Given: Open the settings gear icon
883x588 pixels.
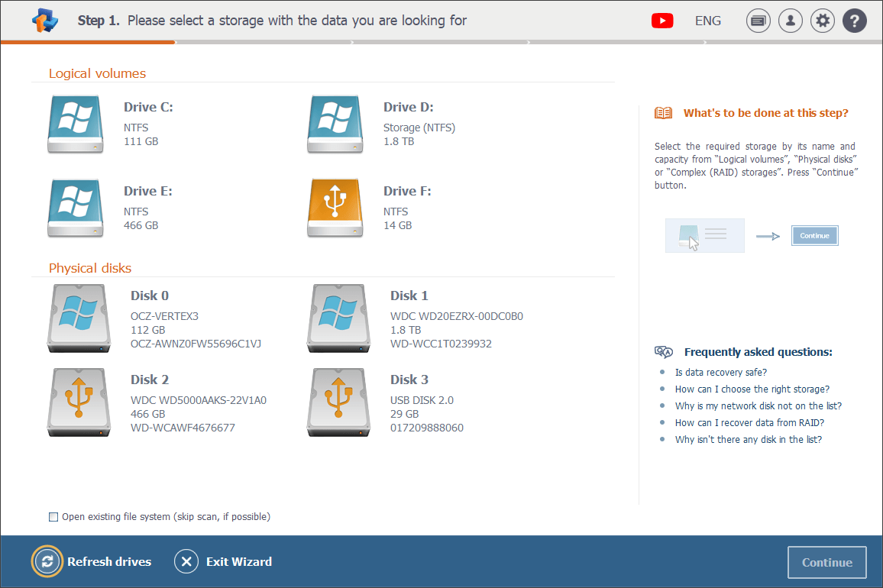Looking at the screenshot, I should tap(823, 21).
